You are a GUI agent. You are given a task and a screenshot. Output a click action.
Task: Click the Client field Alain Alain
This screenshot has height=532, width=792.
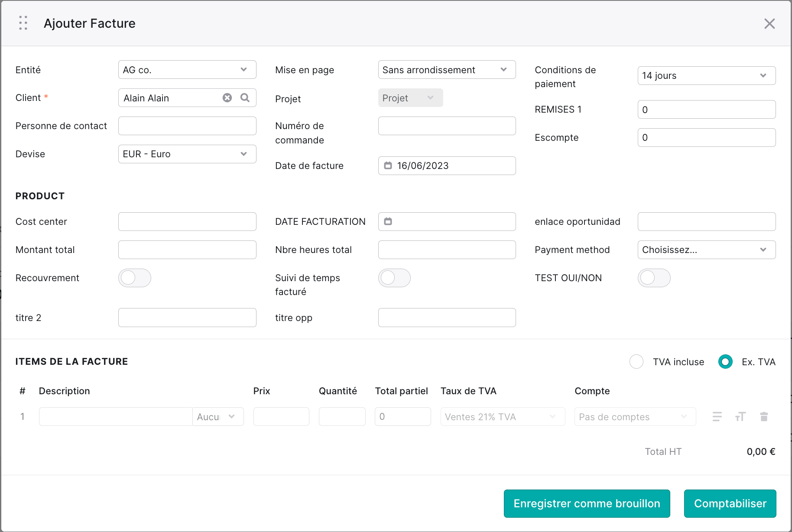[x=187, y=98]
